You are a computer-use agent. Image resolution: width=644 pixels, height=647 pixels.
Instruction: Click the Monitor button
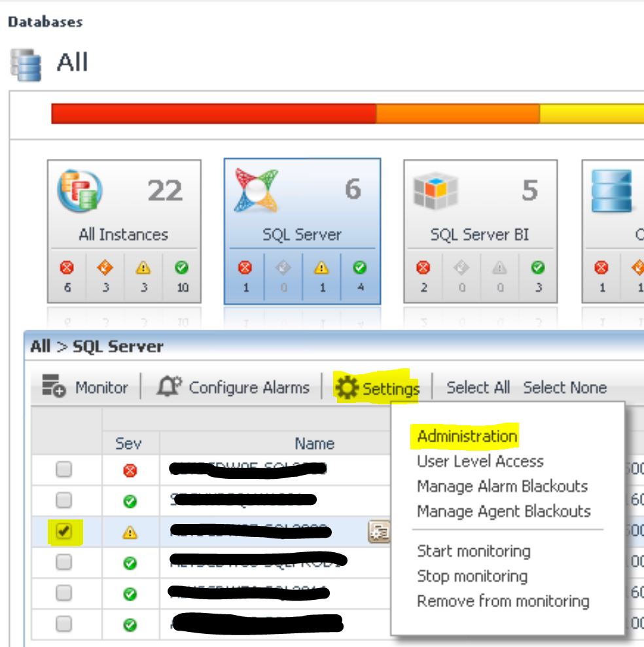85,387
